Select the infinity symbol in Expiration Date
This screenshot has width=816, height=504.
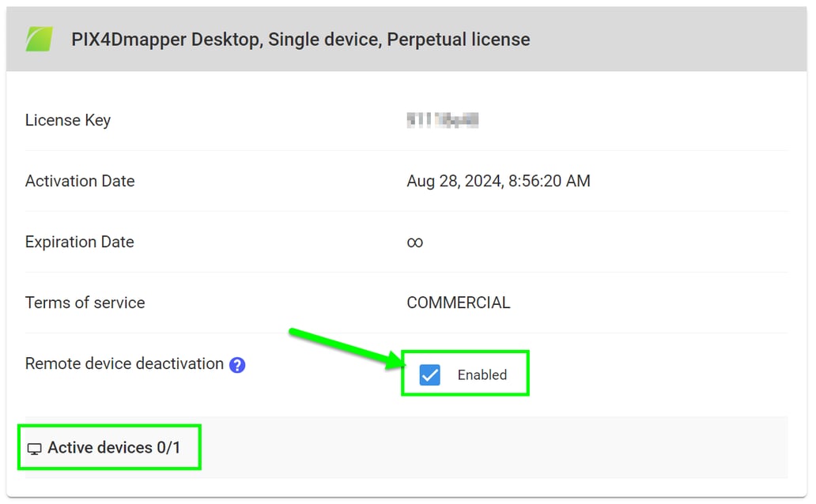(414, 242)
